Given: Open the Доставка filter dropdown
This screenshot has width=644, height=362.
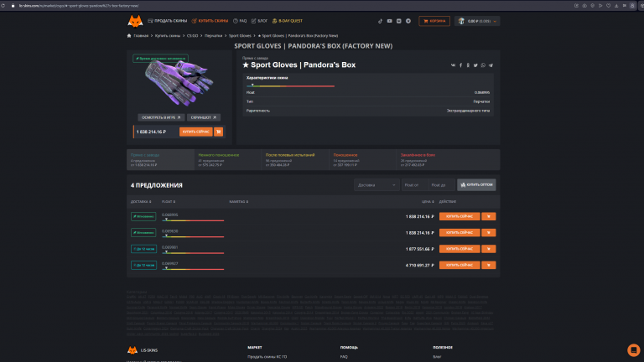Looking at the screenshot, I should [x=377, y=185].
